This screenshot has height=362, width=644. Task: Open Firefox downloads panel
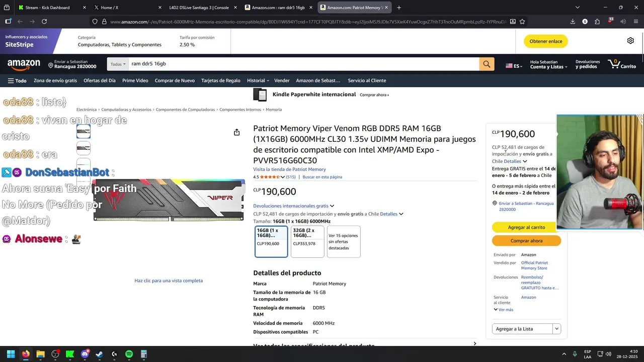573,22
